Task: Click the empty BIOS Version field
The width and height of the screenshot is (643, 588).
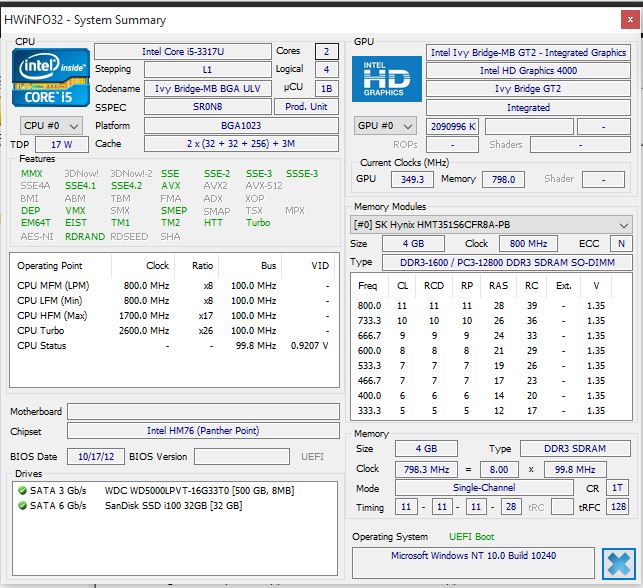Action: 242,456
